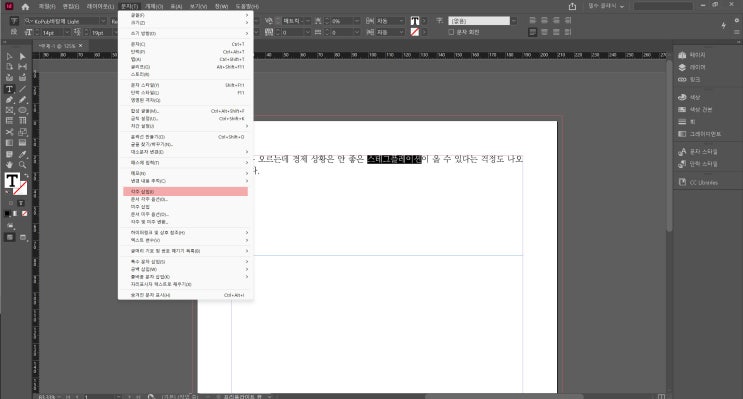Choose 미주 삽입 (Insert Endnote) item
Image resolution: width=743 pixels, height=399 pixels.
pyautogui.click(x=186, y=207)
